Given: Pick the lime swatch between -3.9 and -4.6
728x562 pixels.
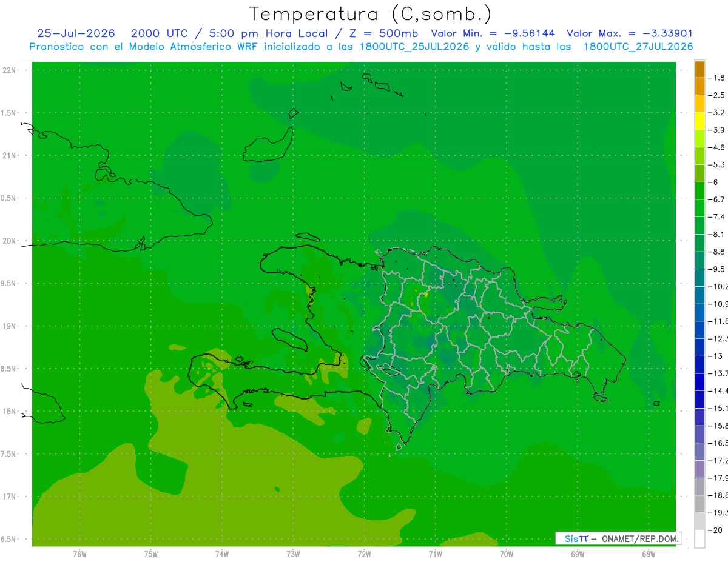Looking at the screenshot, I should [699, 139].
